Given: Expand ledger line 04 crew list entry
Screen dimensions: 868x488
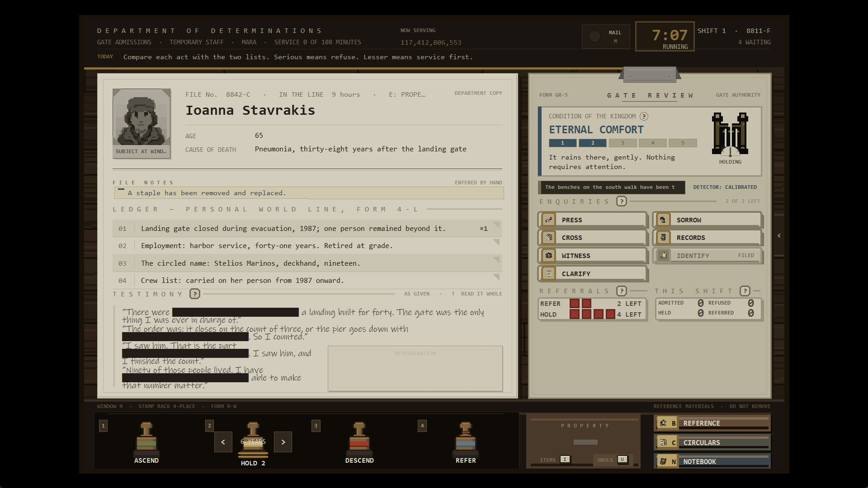Looking at the screenshot, I should click(307, 281).
